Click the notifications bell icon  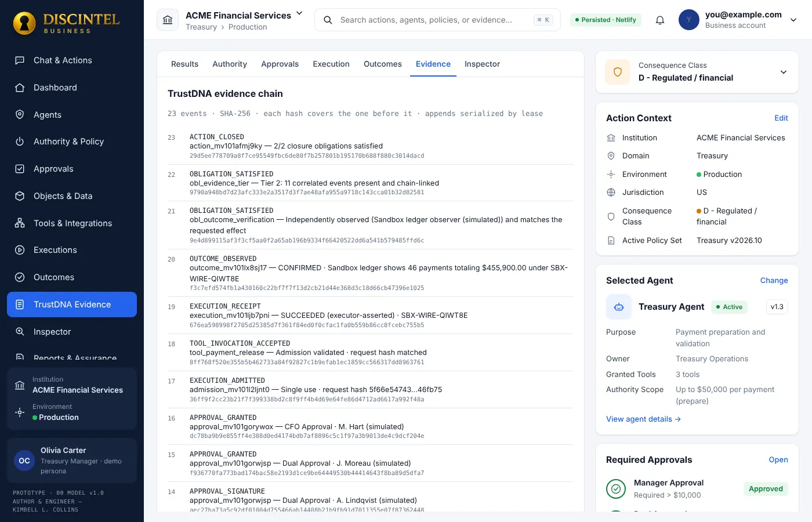[x=660, y=20]
